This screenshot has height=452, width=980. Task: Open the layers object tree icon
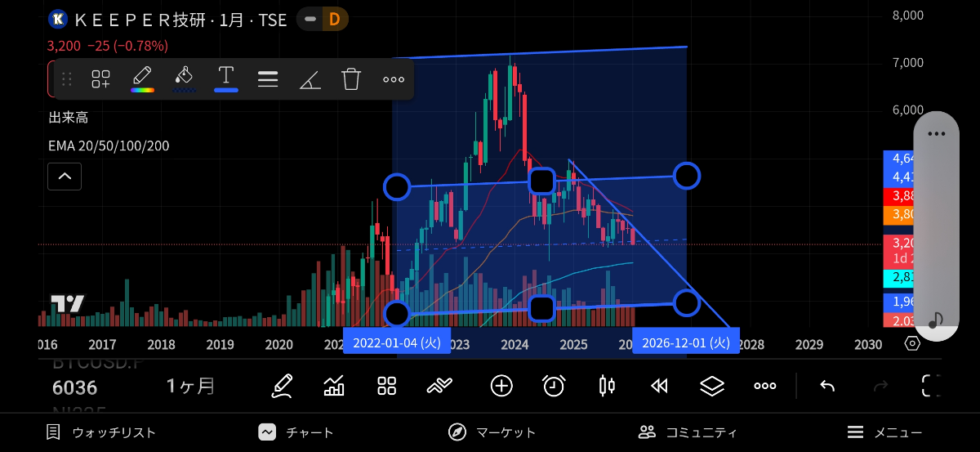pos(712,386)
